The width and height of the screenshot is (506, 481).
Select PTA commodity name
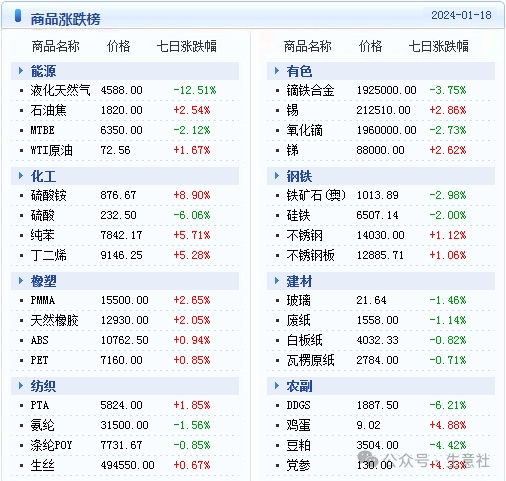pos(40,405)
